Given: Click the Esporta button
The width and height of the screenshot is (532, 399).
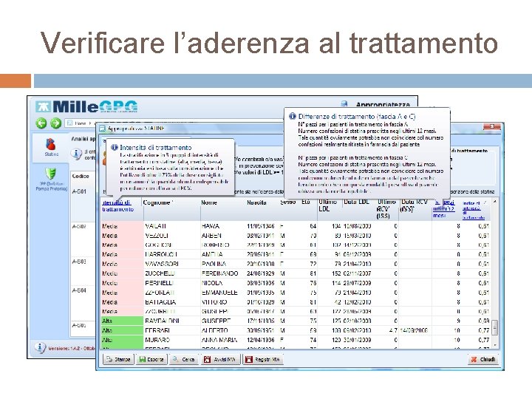Looking at the screenshot, I should point(151,359).
